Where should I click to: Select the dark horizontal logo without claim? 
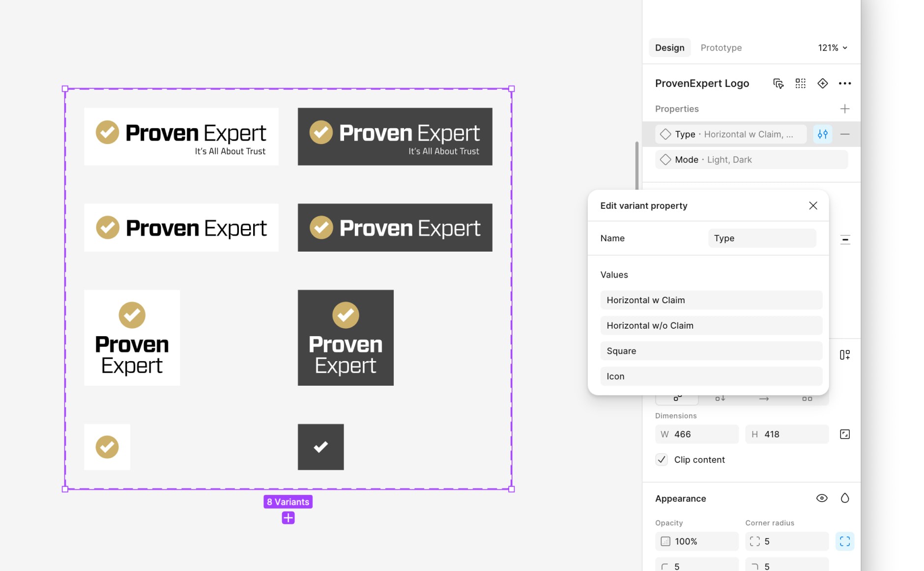click(395, 228)
